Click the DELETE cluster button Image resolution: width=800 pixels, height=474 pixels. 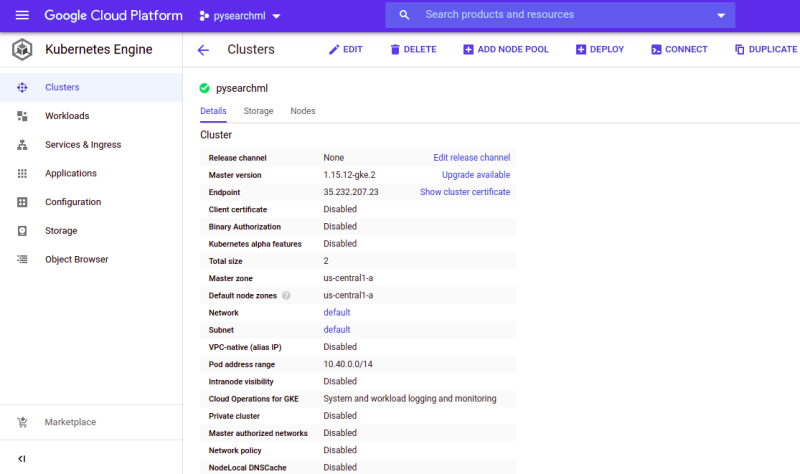click(413, 49)
